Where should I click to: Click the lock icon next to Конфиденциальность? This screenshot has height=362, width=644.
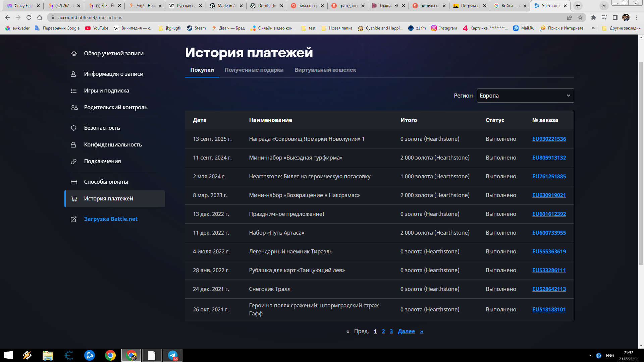coord(73,145)
